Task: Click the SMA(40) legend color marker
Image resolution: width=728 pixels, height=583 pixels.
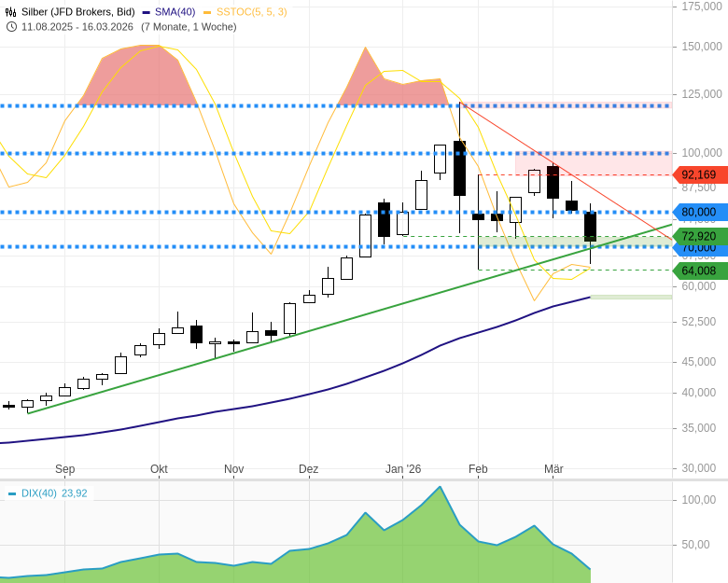Action: click(147, 12)
